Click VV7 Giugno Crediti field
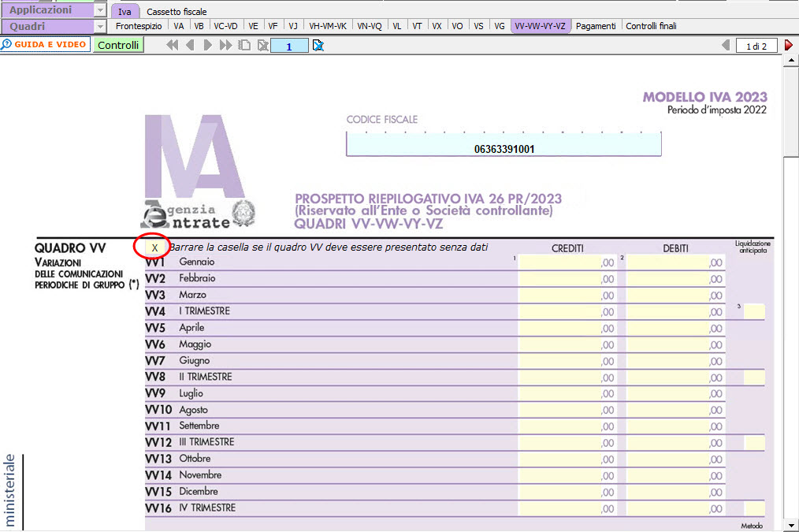The height and width of the screenshot is (532, 799). click(x=567, y=361)
